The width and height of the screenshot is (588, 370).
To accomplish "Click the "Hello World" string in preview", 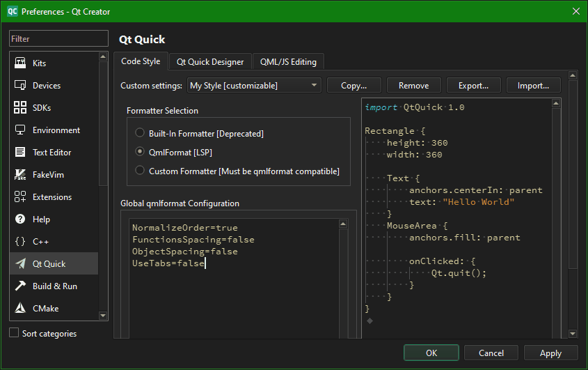I will [479, 201].
